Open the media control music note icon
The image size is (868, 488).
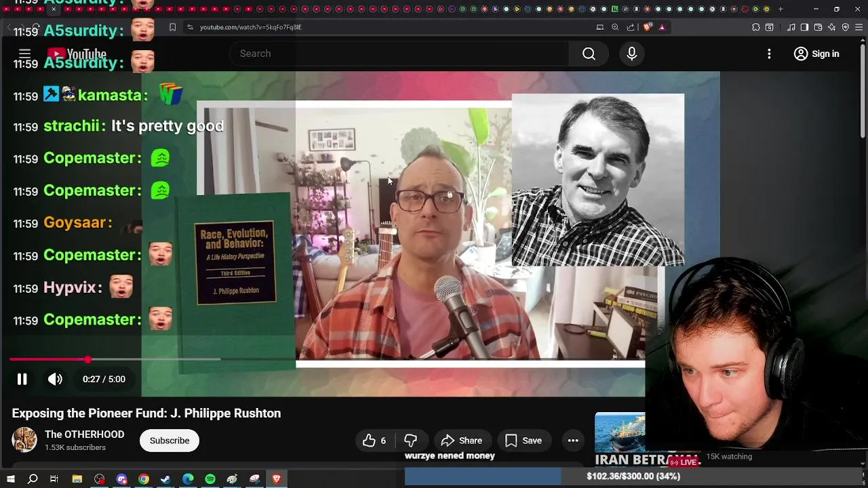[x=791, y=27]
